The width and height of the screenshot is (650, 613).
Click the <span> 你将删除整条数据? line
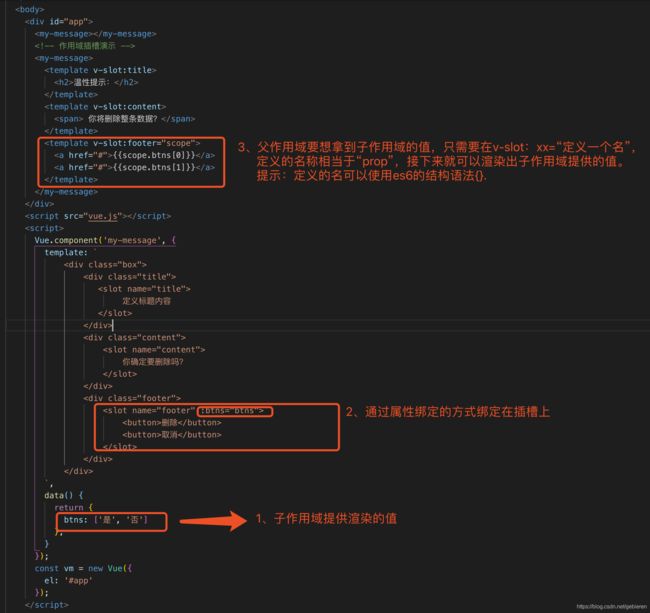[x=124, y=119]
